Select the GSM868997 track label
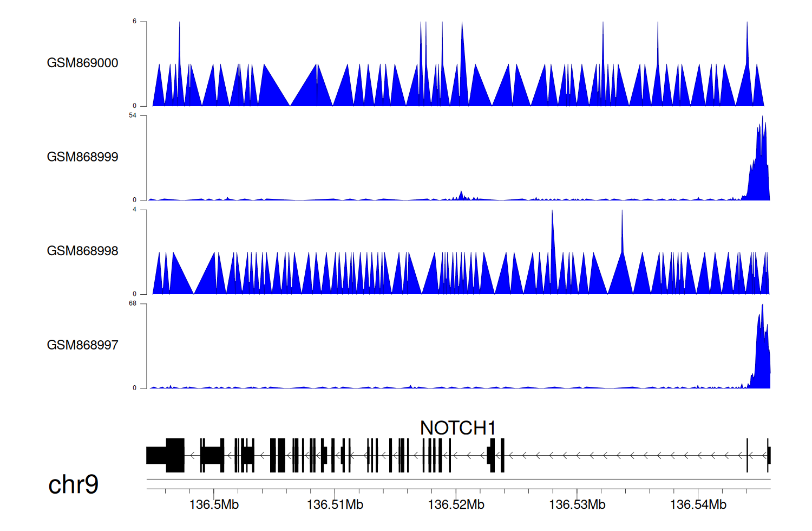The width and height of the screenshot is (812, 531). (x=82, y=345)
